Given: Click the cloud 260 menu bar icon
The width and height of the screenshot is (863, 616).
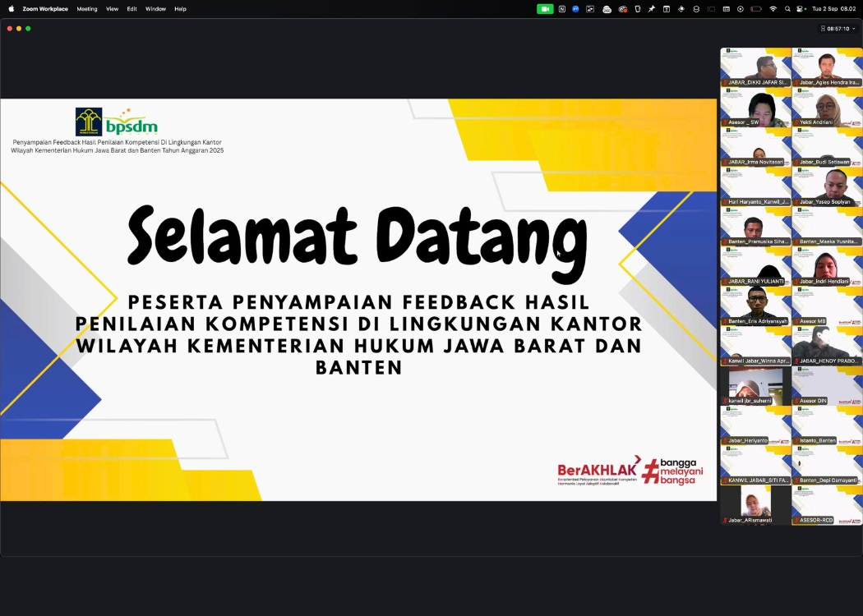Looking at the screenshot, I should [607, 9].
